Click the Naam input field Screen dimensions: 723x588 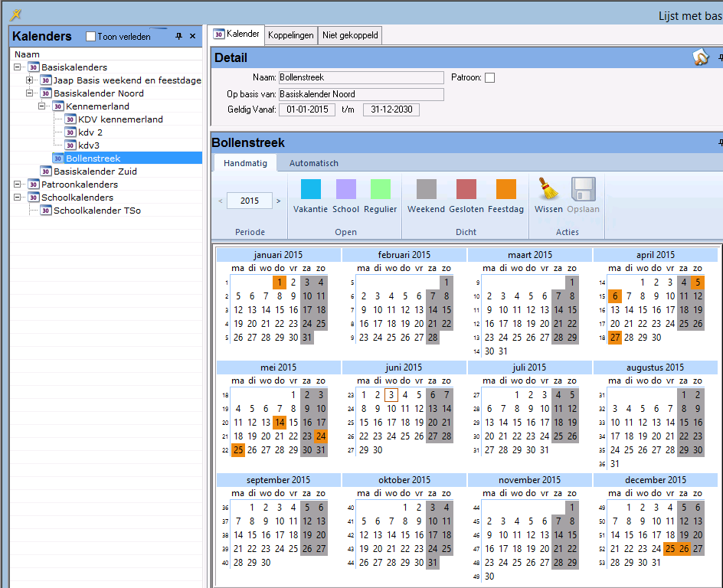click(360, 77)
